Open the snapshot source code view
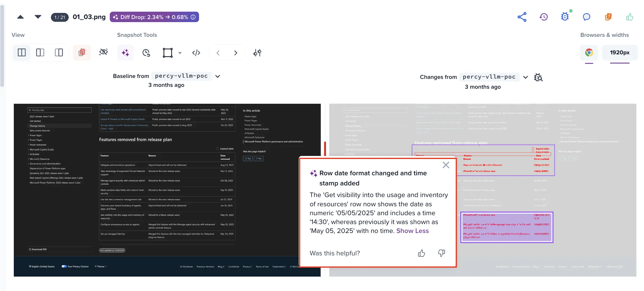The image size is (644, 291). [196, 52]
